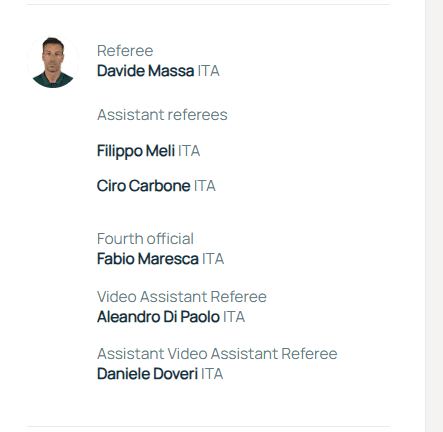Viewport: 443px width, 432px height.
Task: Click the ITA code next to Davide Massa
Action: tap(208, 71)
